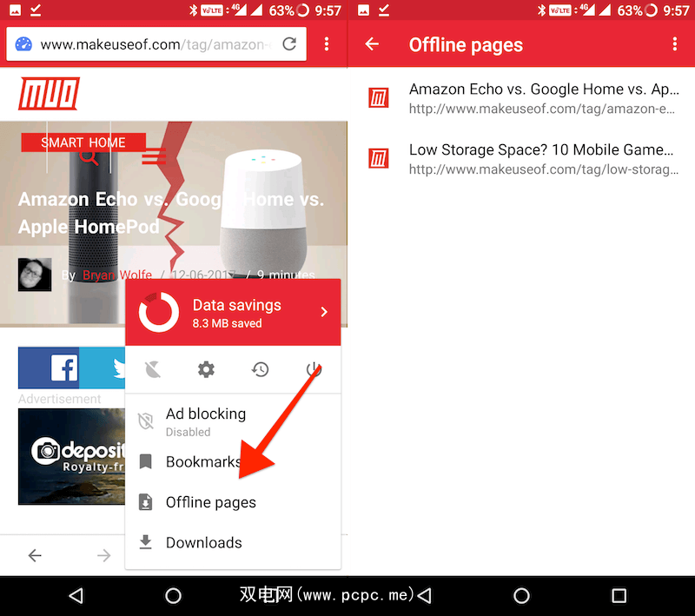Viewport: 695px width, 616px height.
Task: Share the article via the Twitter button
Action: [103, 368]
